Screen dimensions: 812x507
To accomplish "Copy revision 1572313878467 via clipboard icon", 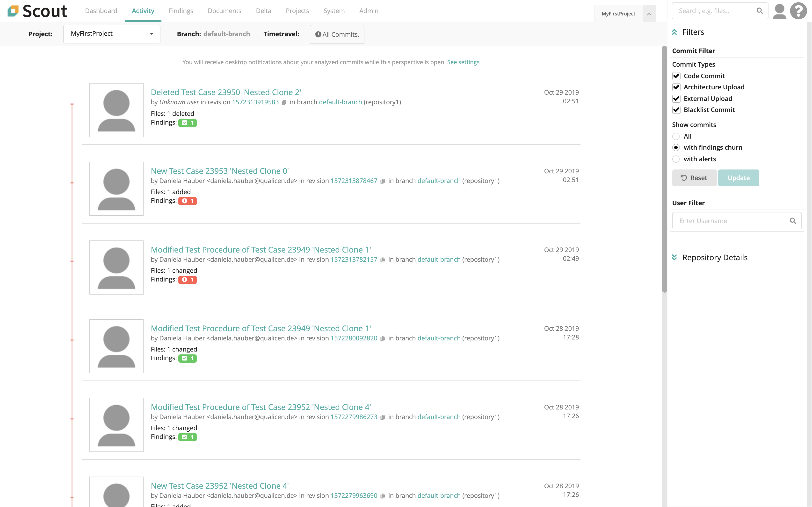I will point(383,181).
